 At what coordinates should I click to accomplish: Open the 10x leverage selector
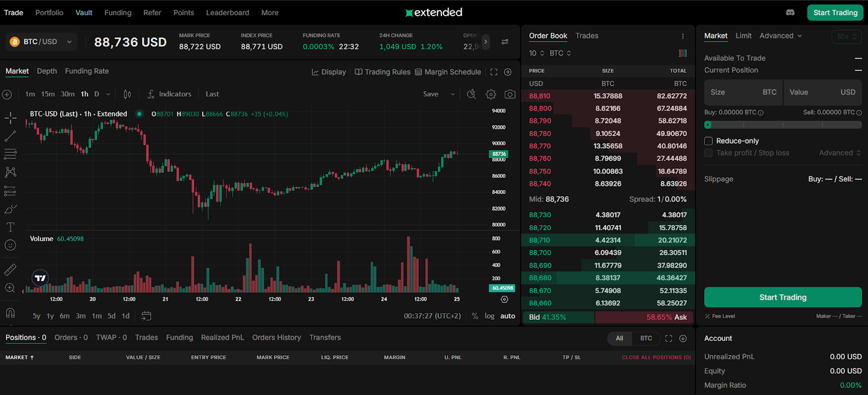click(x=846, y=37)
